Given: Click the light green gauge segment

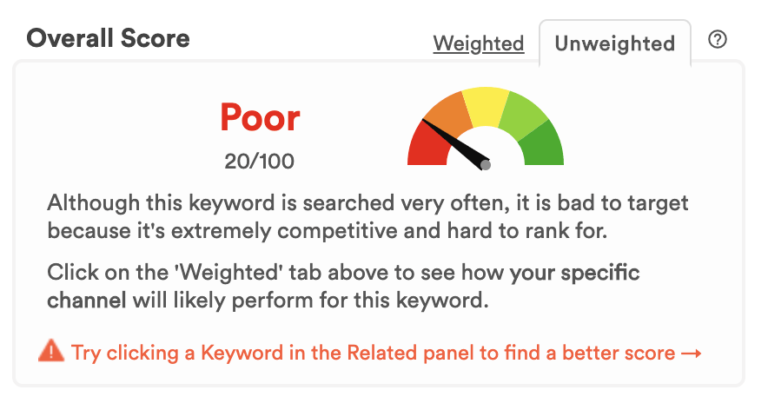Looking at the screenshot, I should (x=524, y=114).
